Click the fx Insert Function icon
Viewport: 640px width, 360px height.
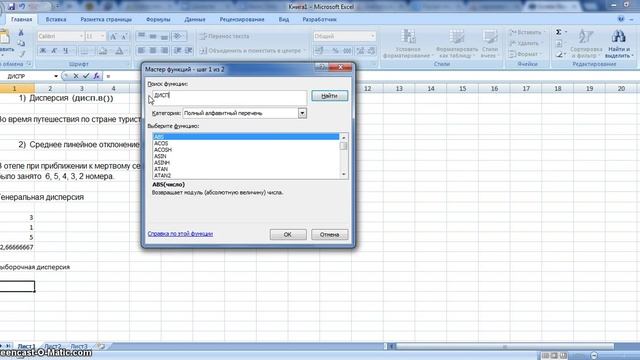96,76
